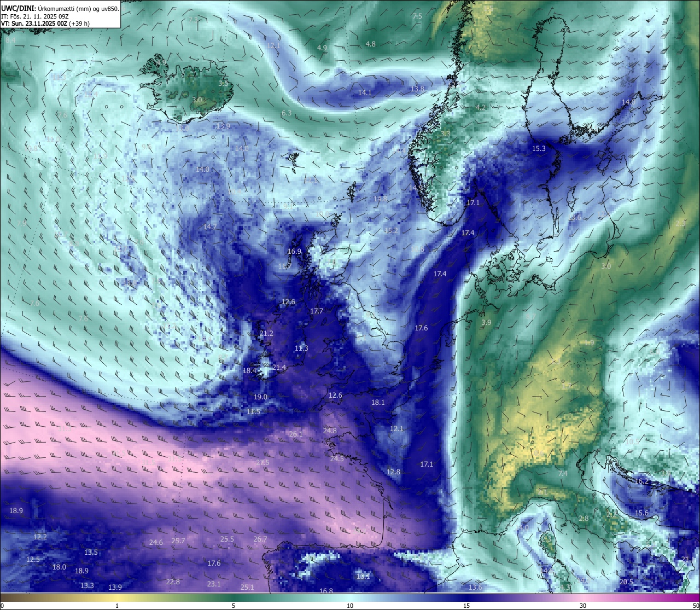Select the 15.3 value over the Baltic
The image size is (700, 610).
[x=539, y=148]
